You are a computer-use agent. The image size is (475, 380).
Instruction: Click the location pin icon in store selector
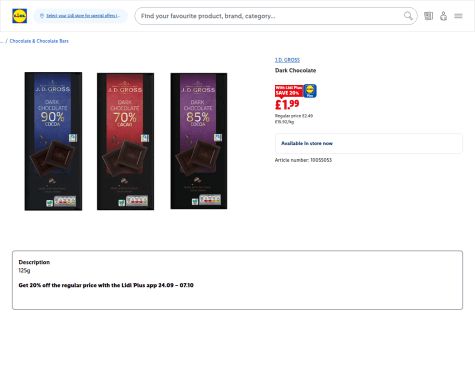point(42,16)
